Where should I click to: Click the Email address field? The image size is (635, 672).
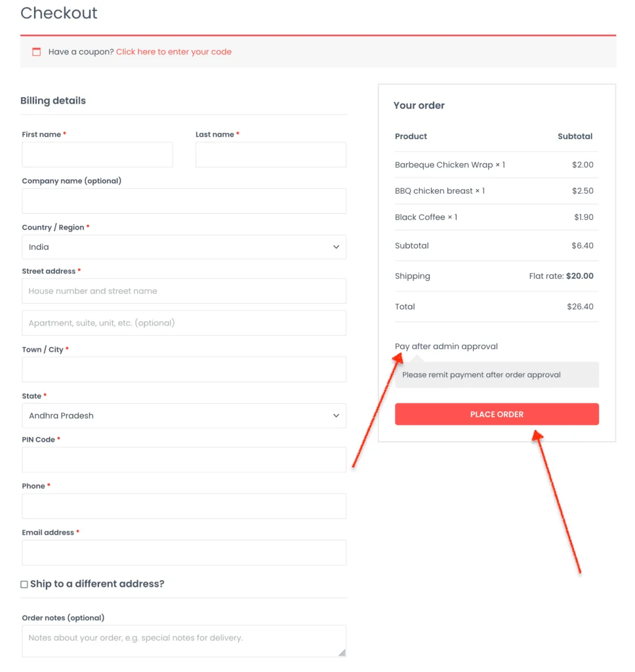184,553
